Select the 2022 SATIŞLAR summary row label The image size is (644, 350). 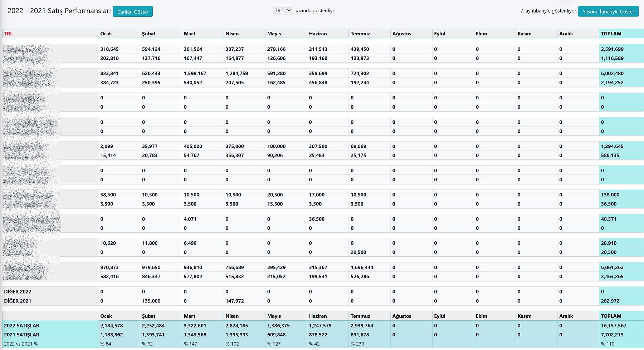click(21, 326)
